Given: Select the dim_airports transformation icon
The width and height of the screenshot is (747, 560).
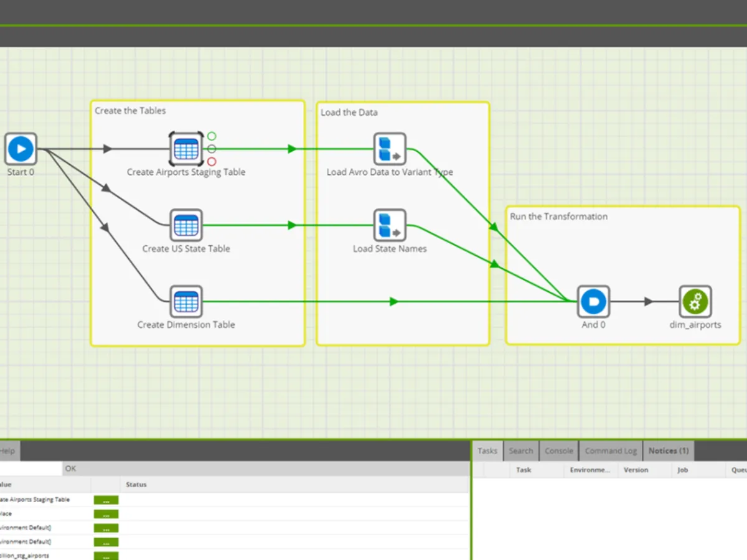Looking at the screenshot, I should click(695, 302).
